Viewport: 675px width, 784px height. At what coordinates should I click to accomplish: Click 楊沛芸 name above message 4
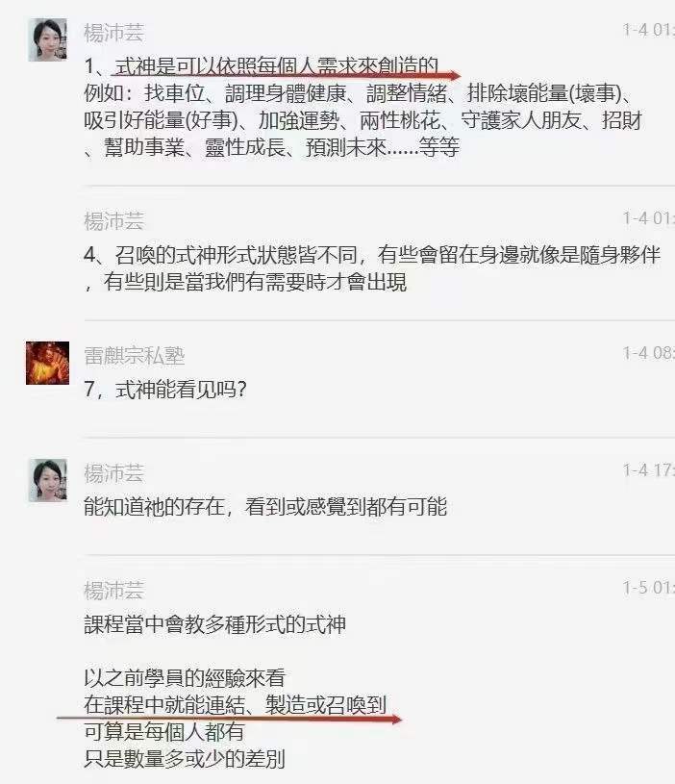(x=113, y=221)
